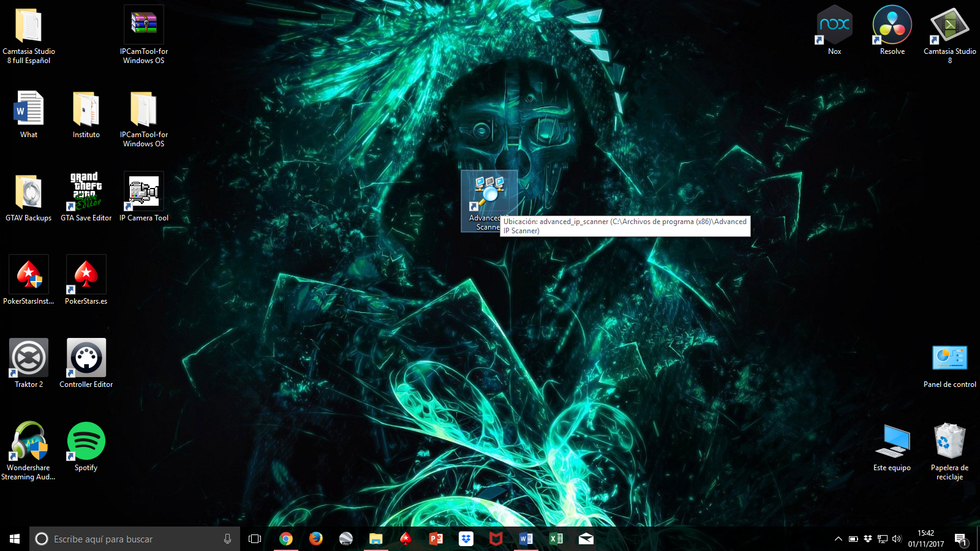Open the DaVinci Resolve shortcut
This screenshot has width=980, height=551.
pos(892,31)
